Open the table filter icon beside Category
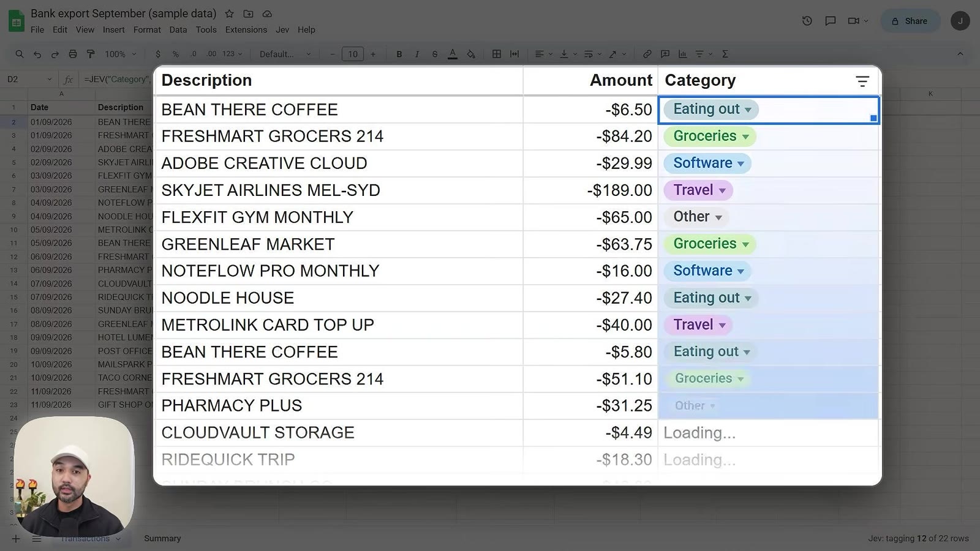 coord(862,81)
